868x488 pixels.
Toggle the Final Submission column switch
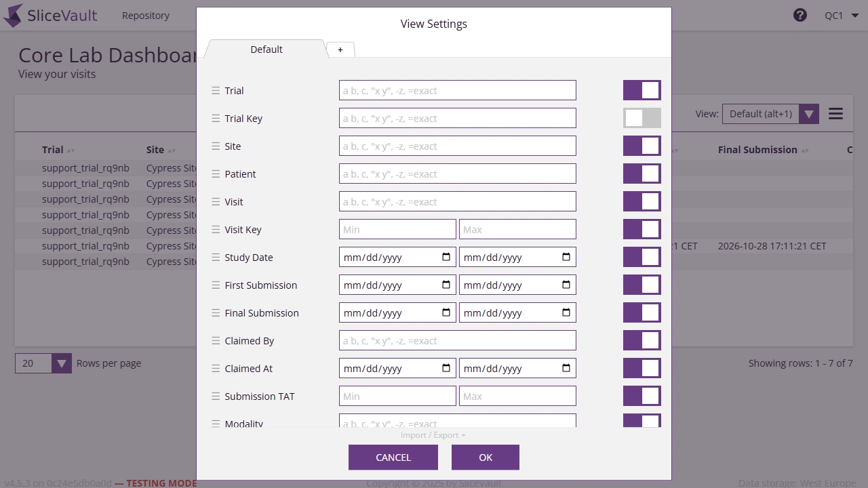coord(642,312)
